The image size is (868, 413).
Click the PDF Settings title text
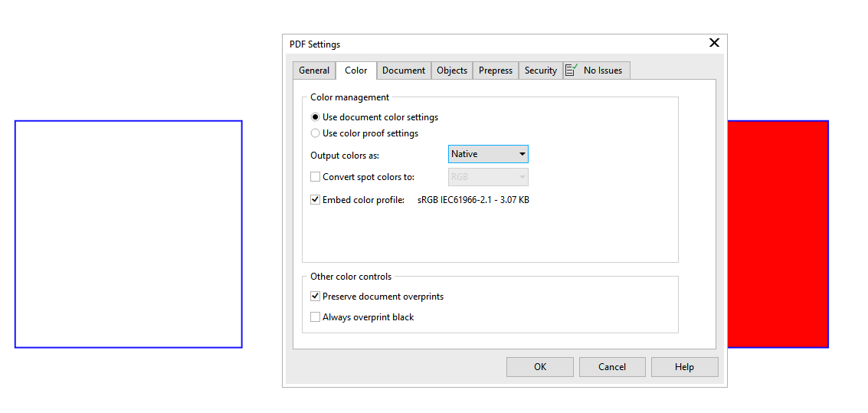pos(315,44)
